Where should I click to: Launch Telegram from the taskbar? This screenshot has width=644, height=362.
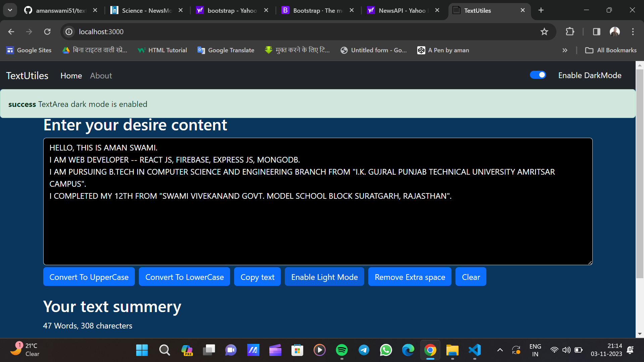pos(364,350)
